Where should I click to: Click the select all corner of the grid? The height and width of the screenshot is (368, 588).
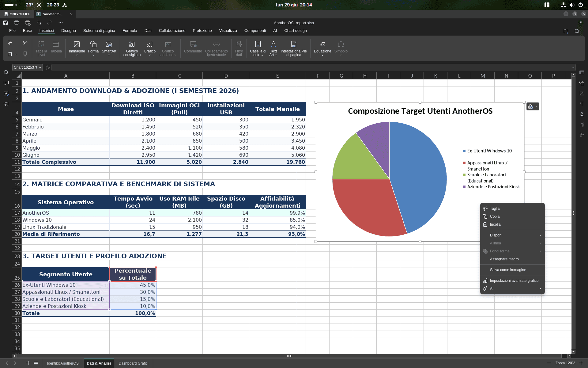click(x=17, y=76)
